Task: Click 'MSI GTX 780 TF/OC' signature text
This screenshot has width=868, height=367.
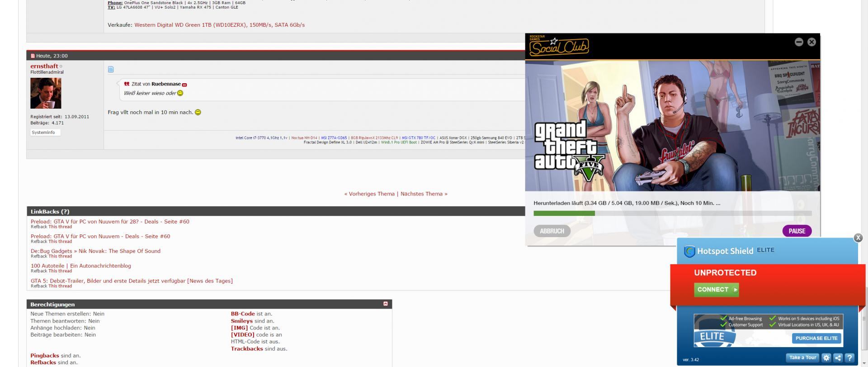Action: pyautogui.click(x=419, y=138)
